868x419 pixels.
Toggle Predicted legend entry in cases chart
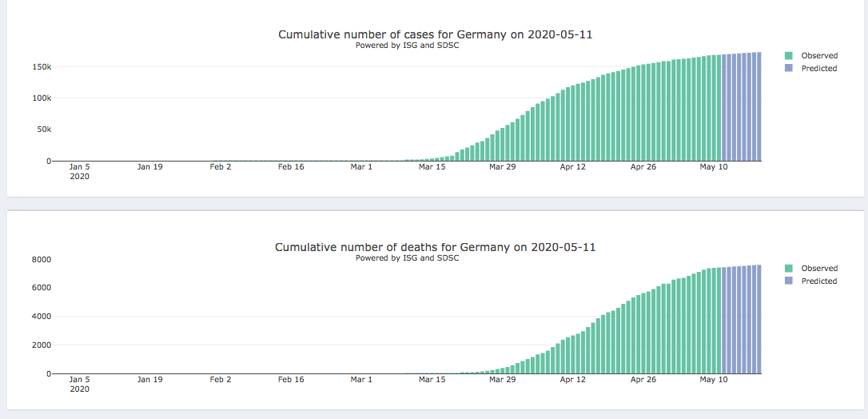tap(818, 69)
